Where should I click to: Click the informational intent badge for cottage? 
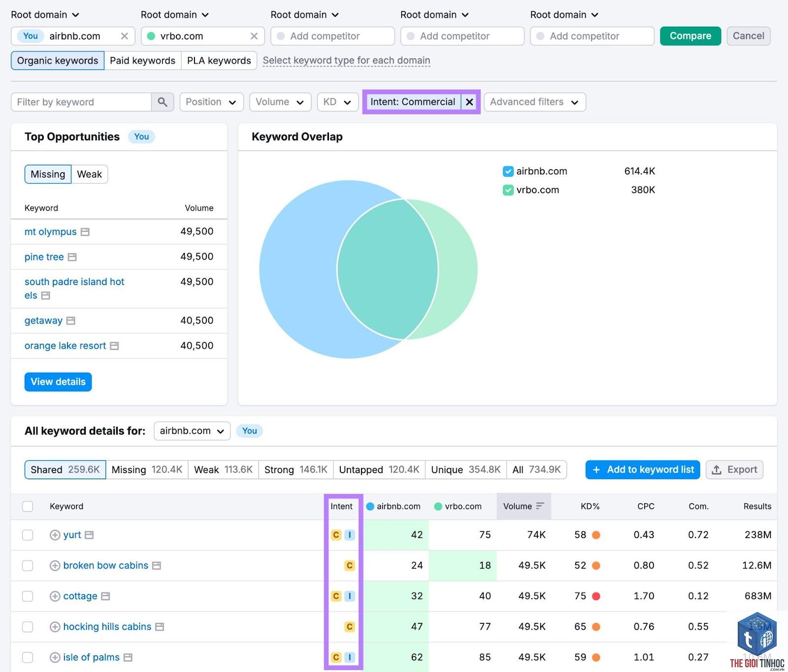tap(350, 596)
